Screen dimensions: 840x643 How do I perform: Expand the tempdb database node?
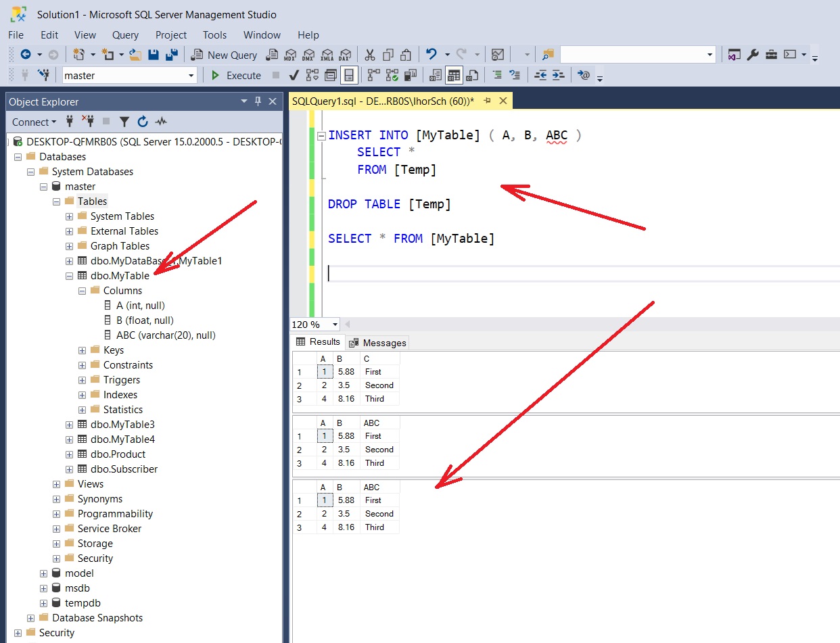[43, 603]
